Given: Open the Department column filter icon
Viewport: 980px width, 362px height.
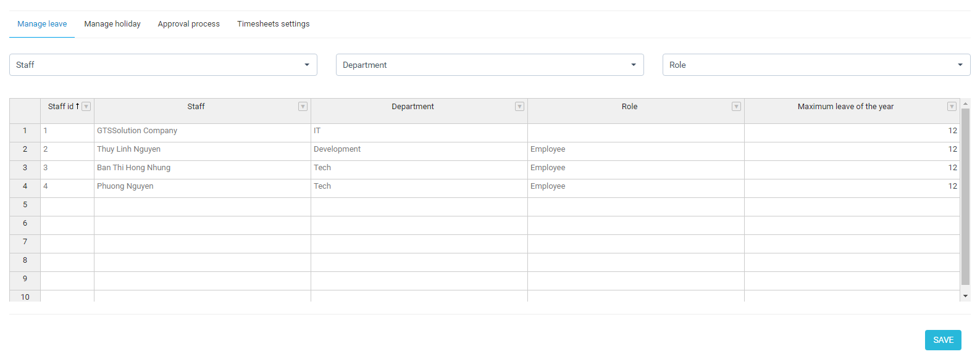Looking at the screenshot, I should 520,107.
